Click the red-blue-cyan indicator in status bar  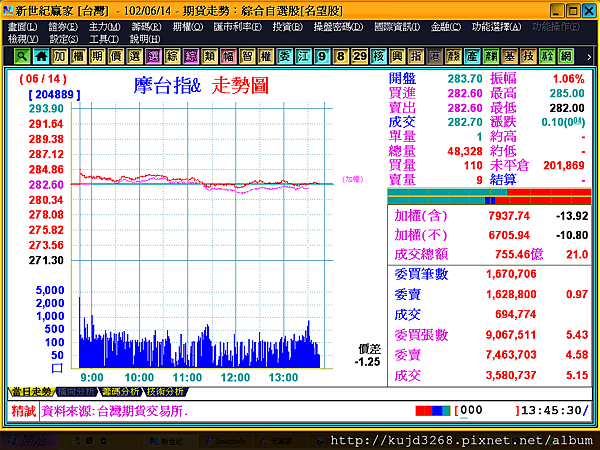coord(433,411)
